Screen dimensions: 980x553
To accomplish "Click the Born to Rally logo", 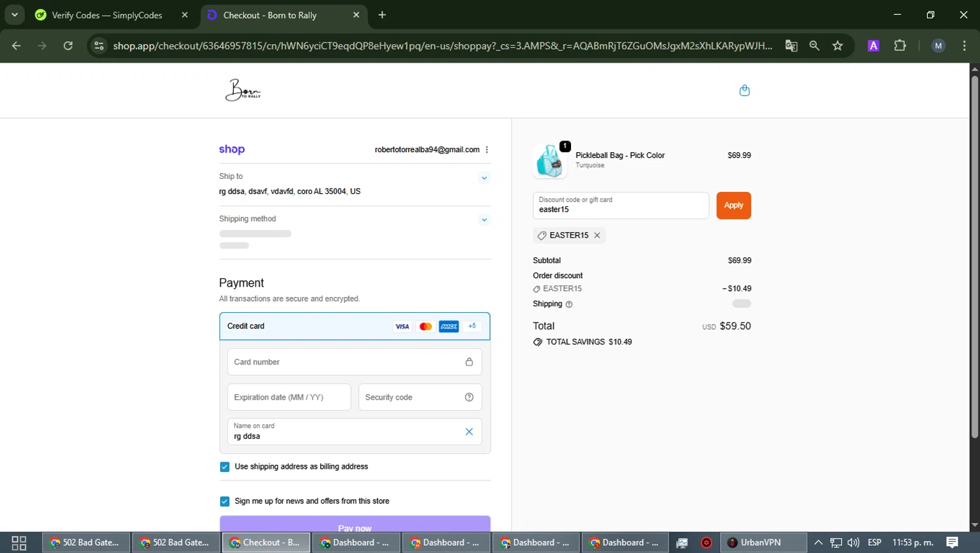I will (243, 90).
